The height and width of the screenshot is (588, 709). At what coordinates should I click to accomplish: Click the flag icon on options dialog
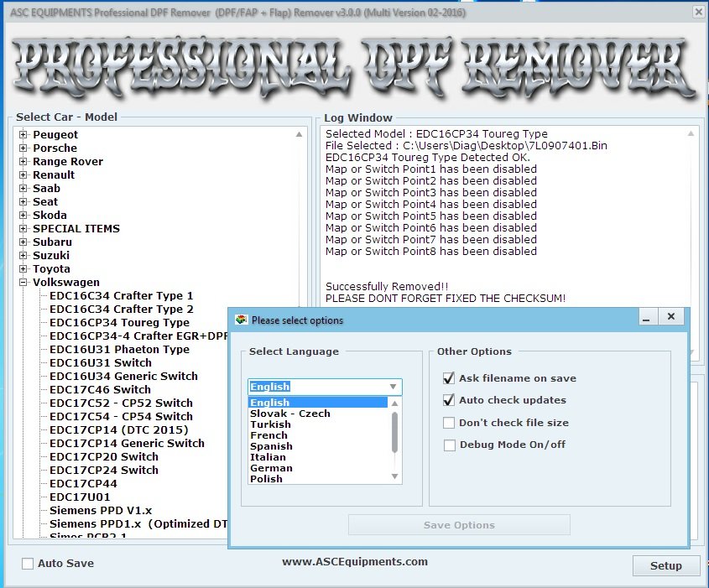(242, 320)
